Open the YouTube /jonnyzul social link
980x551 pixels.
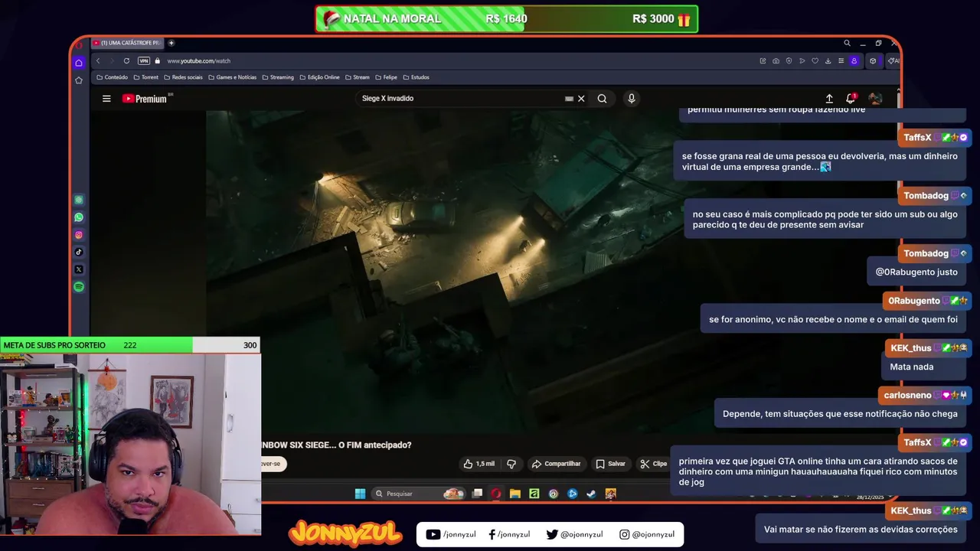pos(451,534)
